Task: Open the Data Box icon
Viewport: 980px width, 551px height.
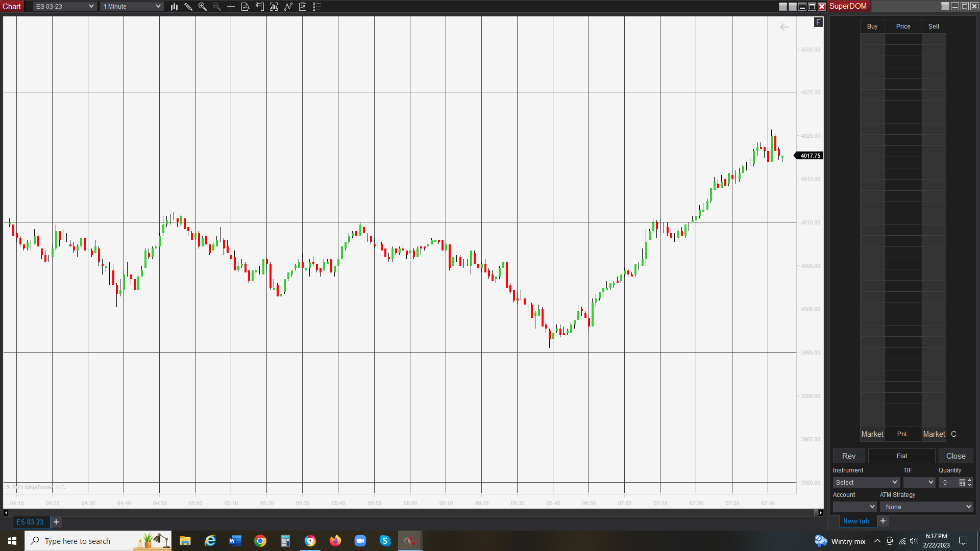Action: pos(246,7)
